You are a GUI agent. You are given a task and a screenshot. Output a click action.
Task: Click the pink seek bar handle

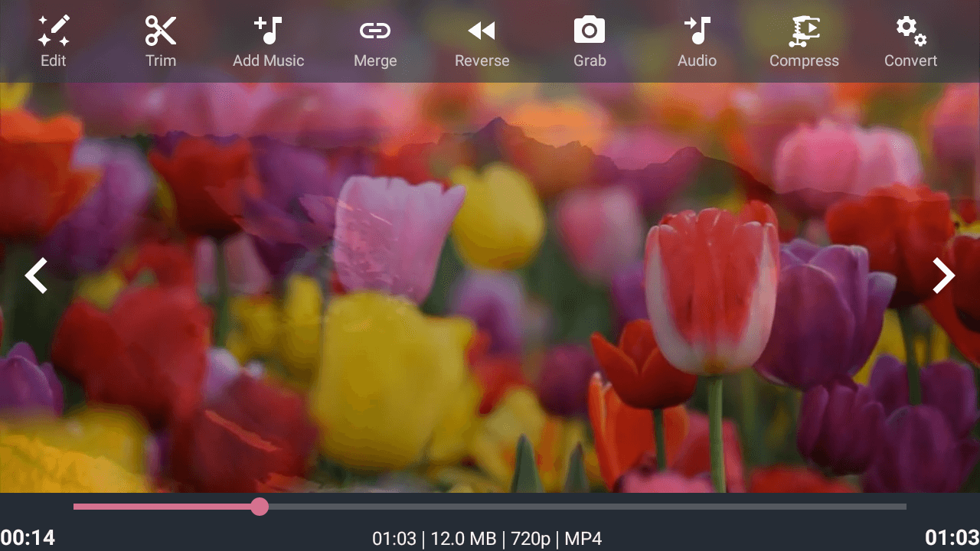pos(260,507)
